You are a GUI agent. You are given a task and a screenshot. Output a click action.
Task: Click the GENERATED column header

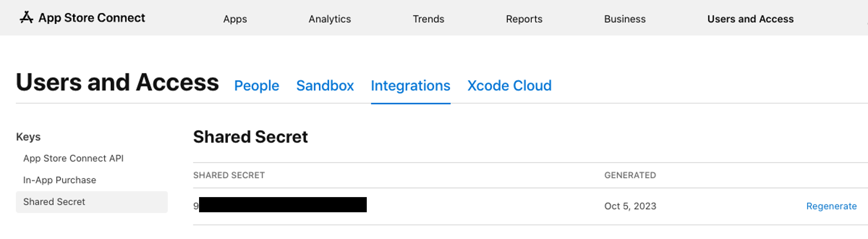[x=630, y=175]
